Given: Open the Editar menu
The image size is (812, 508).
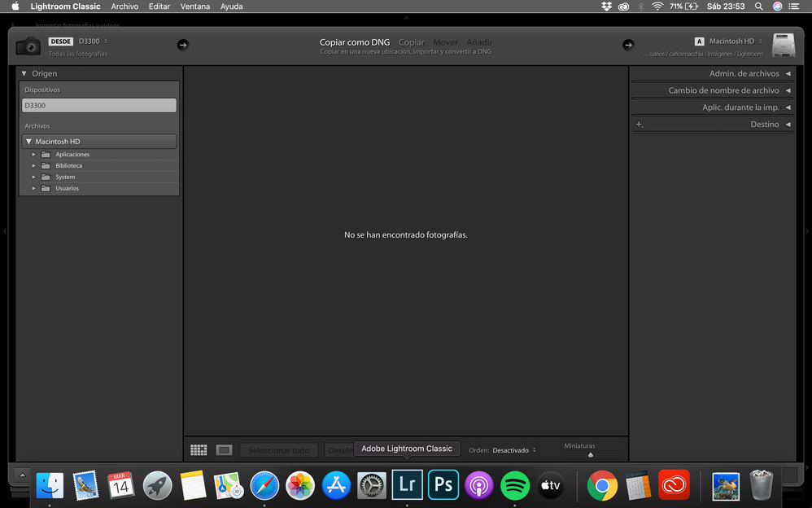Looking at the screenshot, I should pyautogui.click(x=159, y=7).
